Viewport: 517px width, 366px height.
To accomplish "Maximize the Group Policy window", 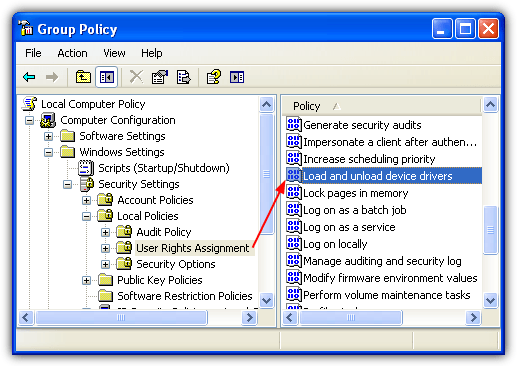I will (465, 29).
